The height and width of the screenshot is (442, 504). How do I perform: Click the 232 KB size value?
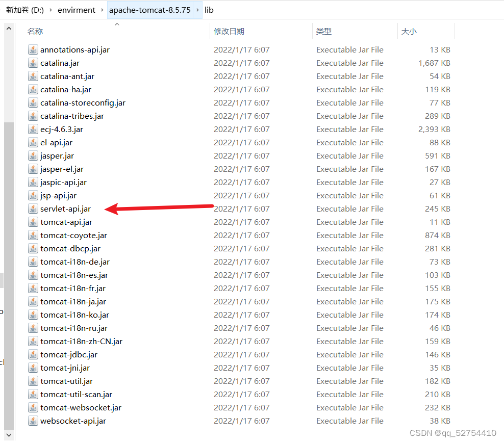438,408
